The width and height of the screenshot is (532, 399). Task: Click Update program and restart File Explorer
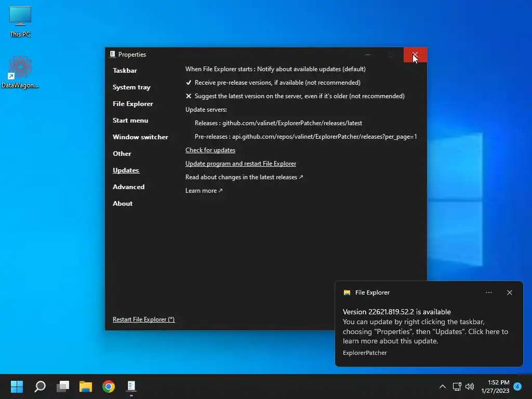[241, 164]
